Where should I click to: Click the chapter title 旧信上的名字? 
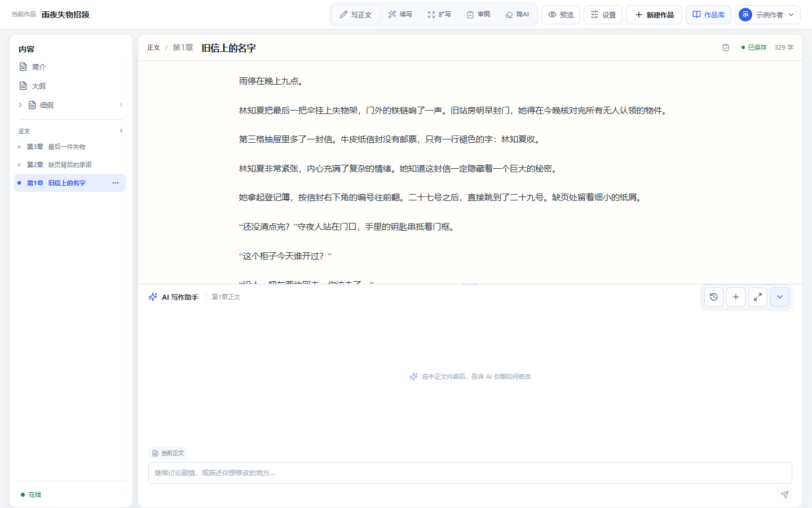tap(228, 48)
